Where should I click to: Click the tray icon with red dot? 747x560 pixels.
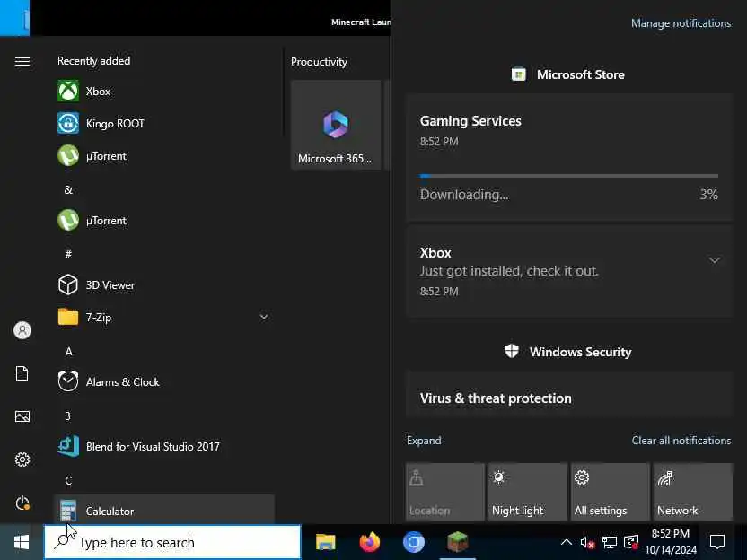(x=631, y=542)
